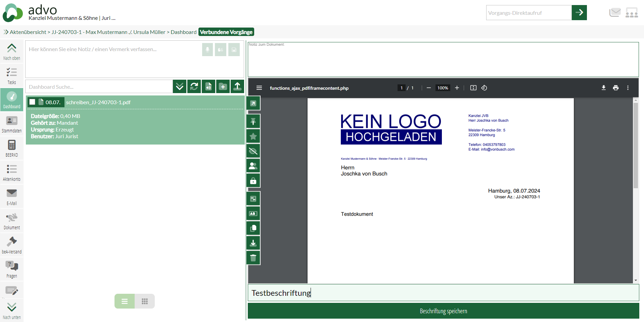The image size is (644, 322).
Task: Click the trash delete document icon
Action: click(x=253, y=258)
